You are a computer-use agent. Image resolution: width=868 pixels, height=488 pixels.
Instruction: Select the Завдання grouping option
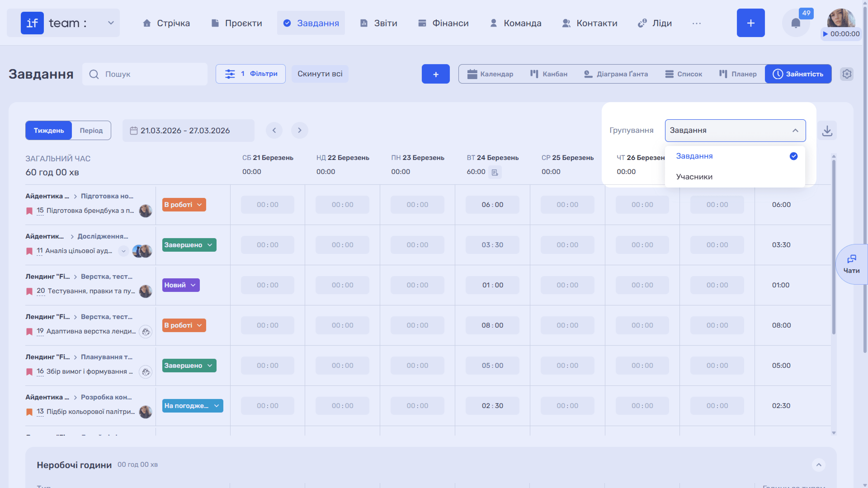(x=735, y=156)
